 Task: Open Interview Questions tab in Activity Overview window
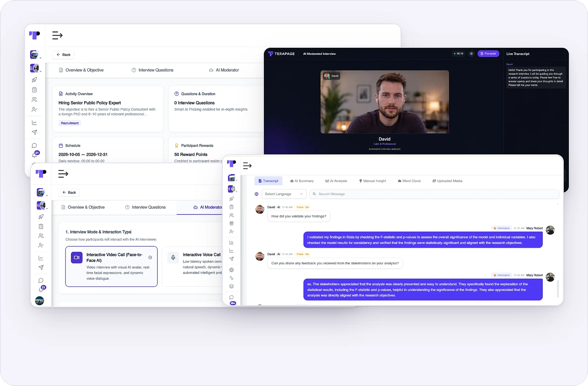pyautogui.click(x=153, y=70)
